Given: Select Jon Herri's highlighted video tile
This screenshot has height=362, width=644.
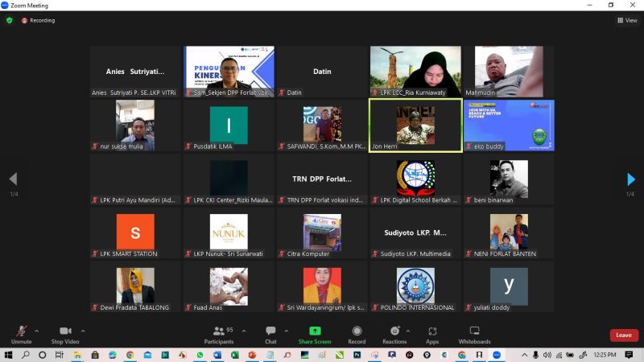Looking at the screenshot, I should (415, 125).
